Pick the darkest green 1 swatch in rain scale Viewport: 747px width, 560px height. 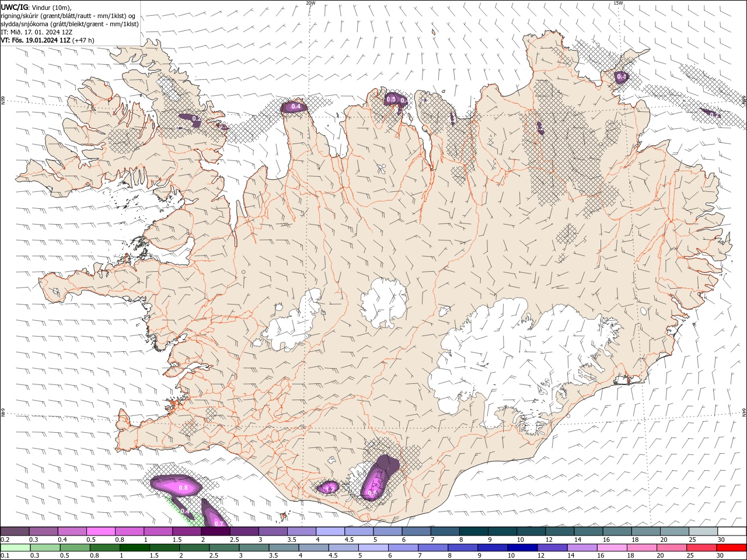click(x=134, y=548)
